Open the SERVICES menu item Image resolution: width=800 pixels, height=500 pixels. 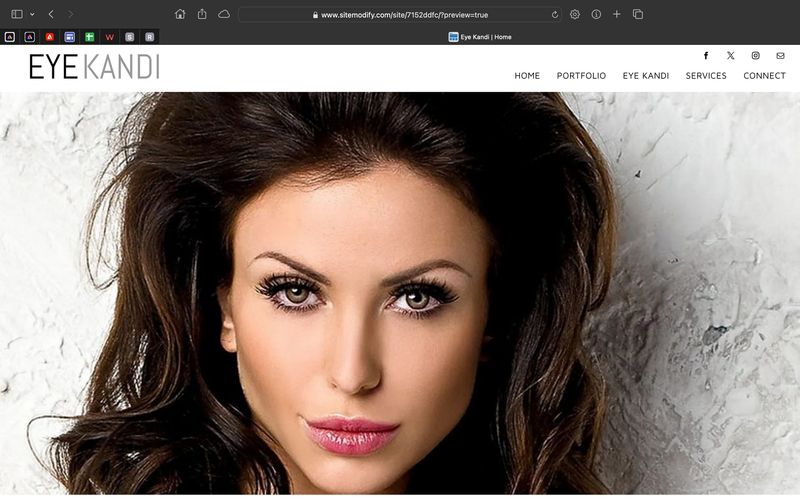tap(706, 76)
